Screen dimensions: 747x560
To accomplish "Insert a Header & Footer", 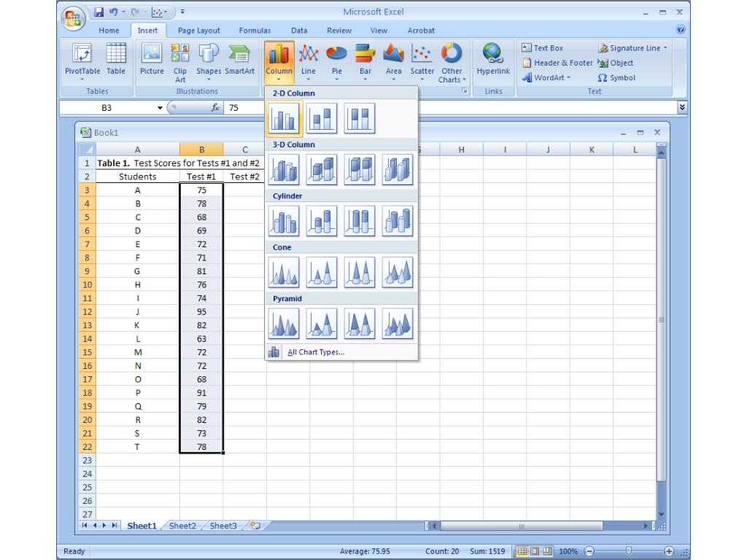I will pos(557,63).
